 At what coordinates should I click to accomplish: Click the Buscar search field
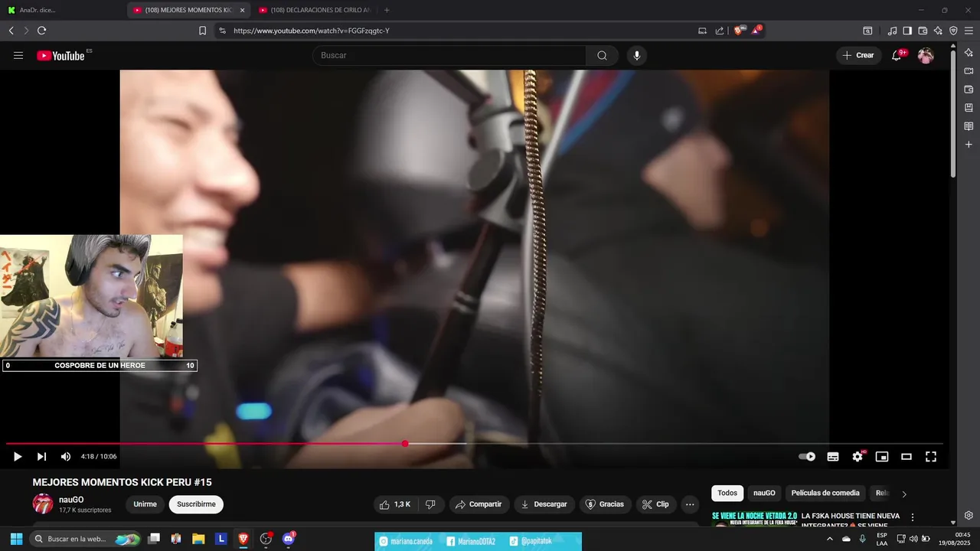[450, 55]
